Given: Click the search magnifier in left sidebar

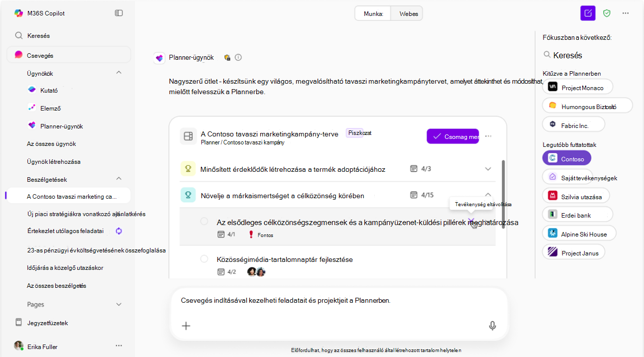Looking at the screenshot, I should click(19, 35).
